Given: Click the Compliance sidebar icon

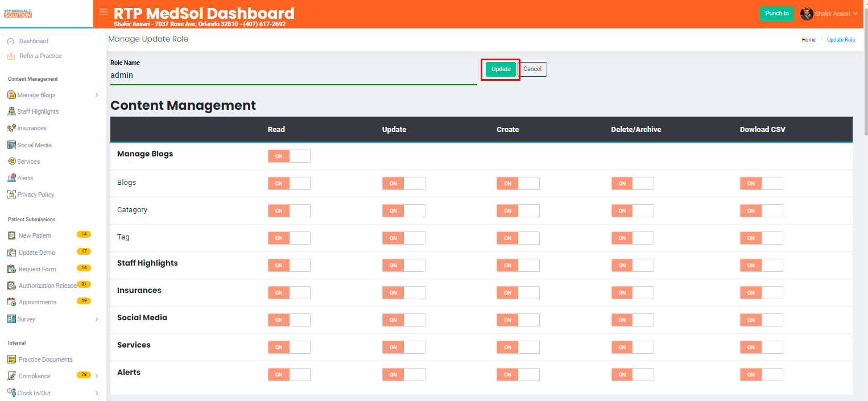Looking at the screenshot, I should click(x=11, y=376).
